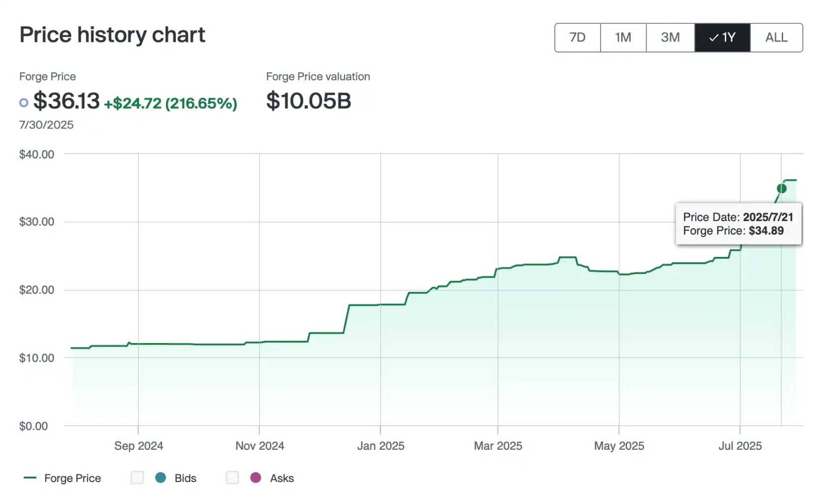The width and height of the screenshot is (819, 504).
Task: Toggle the Forge Price series in legend
Action: pos(73,478)
